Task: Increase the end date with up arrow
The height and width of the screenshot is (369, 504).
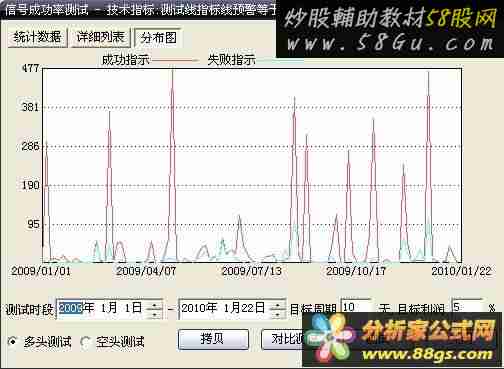Action: pyautogui.click(x=277, y=304)
